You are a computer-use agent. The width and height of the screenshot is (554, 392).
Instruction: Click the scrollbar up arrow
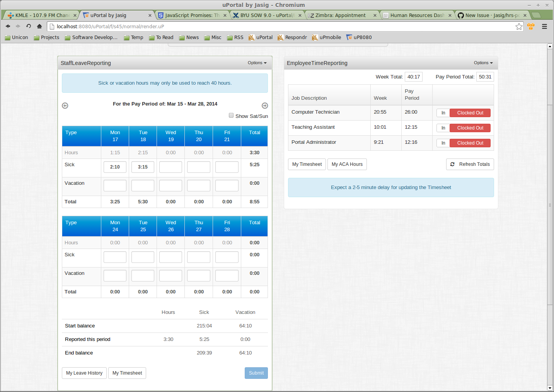[x=550, y=46]
